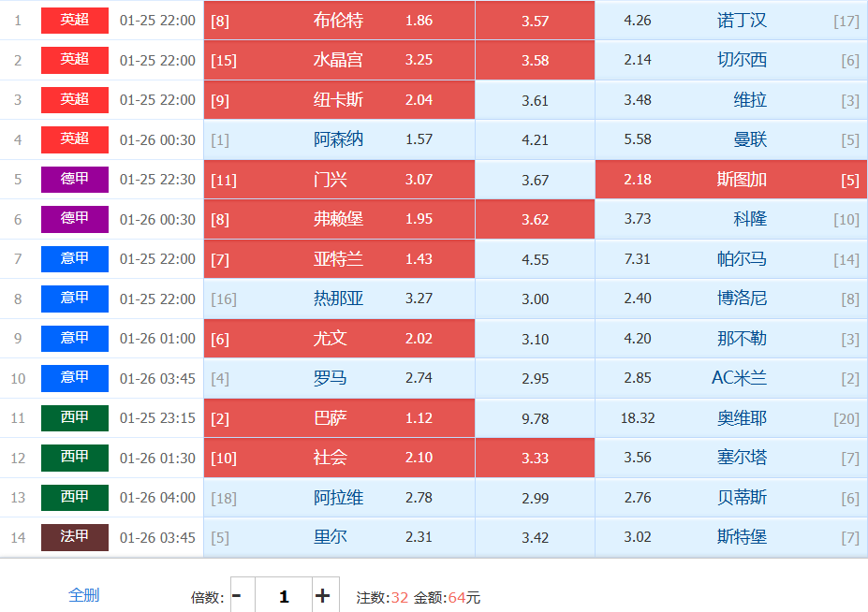The image size is (868, 612).
Task: Open 意甲 league tag for 罗马 match
Action: tap(75, 378)
